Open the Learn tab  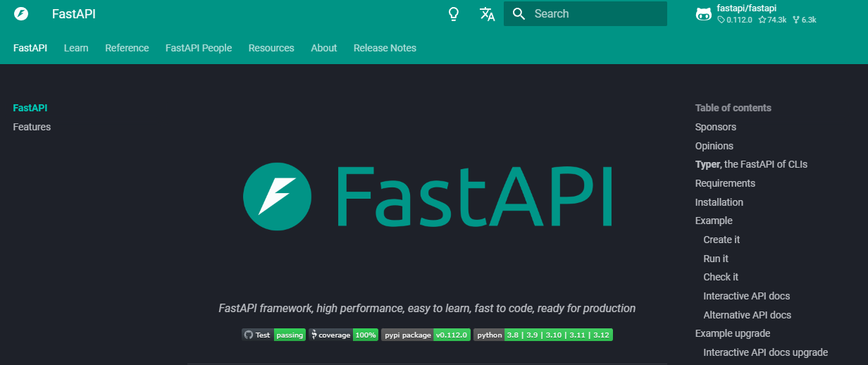coord(76,48)
